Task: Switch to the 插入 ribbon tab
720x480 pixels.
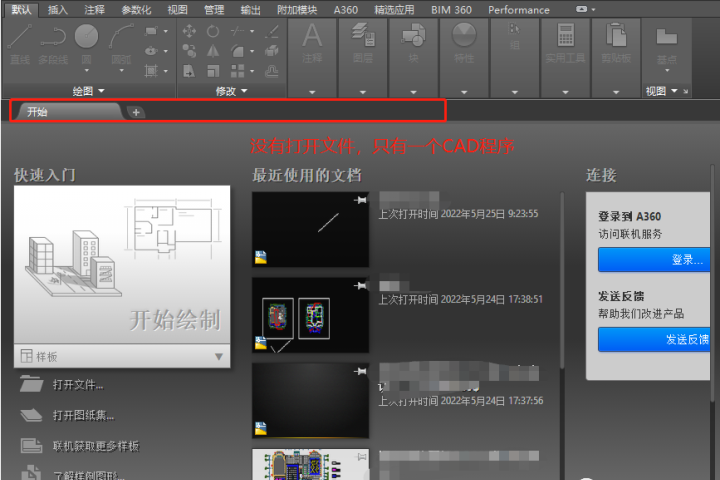Action: pyautogui.click(x=58, y=10)
